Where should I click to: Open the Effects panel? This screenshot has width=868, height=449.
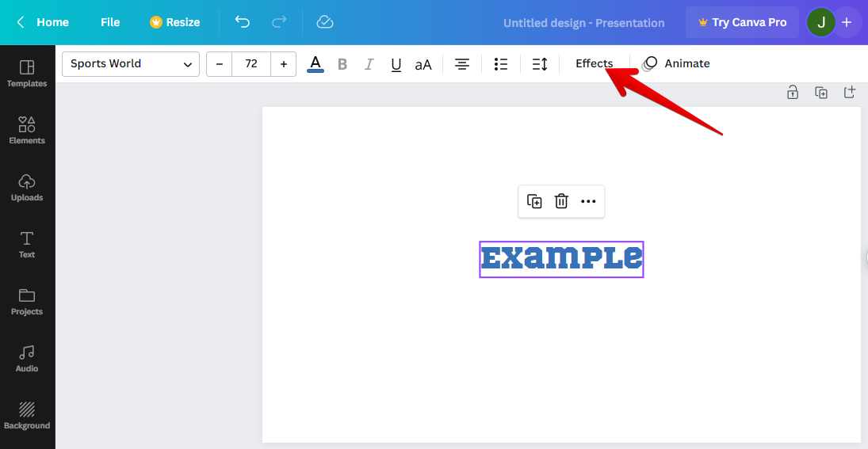pos(594,64)
